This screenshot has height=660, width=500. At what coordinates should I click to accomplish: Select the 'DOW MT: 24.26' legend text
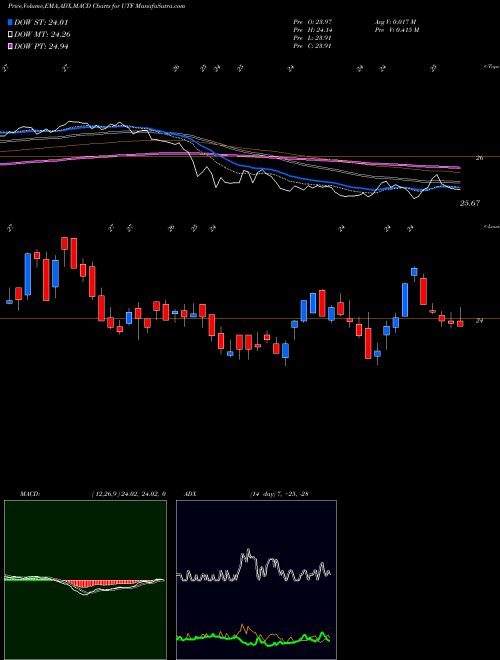(x=42, y=35)
